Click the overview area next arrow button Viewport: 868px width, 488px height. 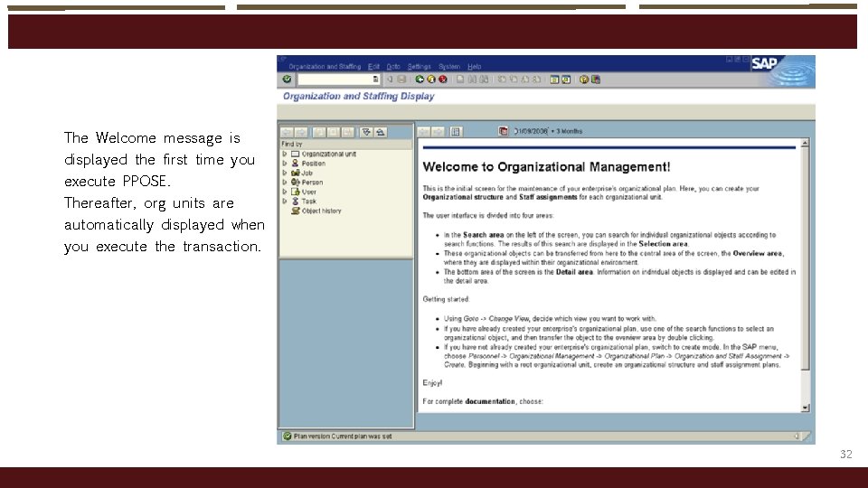click(x=438, y=132)
